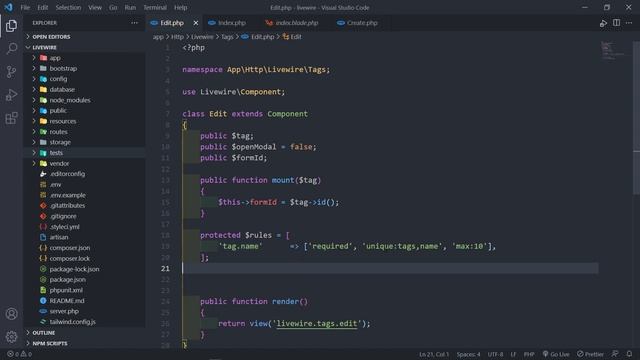Open the View menu

pyautogui.click(x=95, y=7)
